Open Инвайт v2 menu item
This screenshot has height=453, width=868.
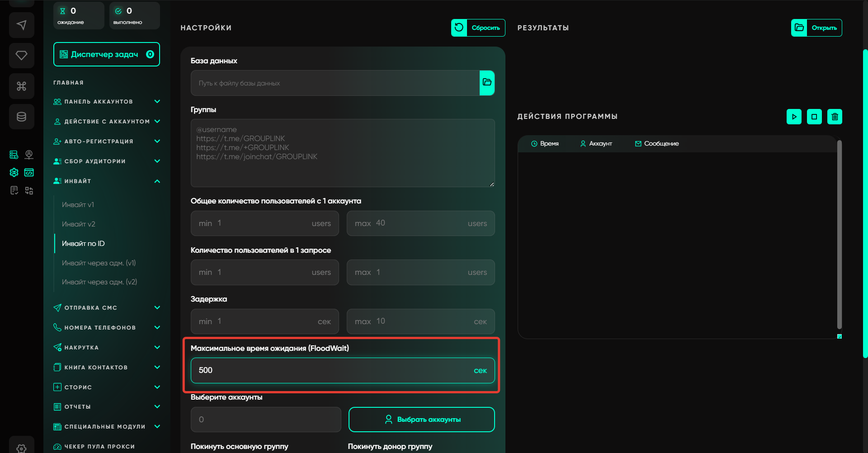[x=79, y=224]
